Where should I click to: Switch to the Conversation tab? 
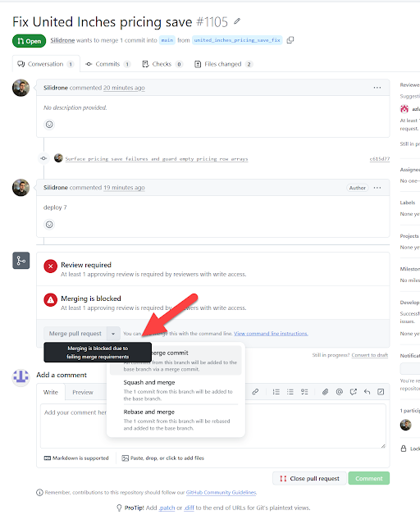pos(46,64)
